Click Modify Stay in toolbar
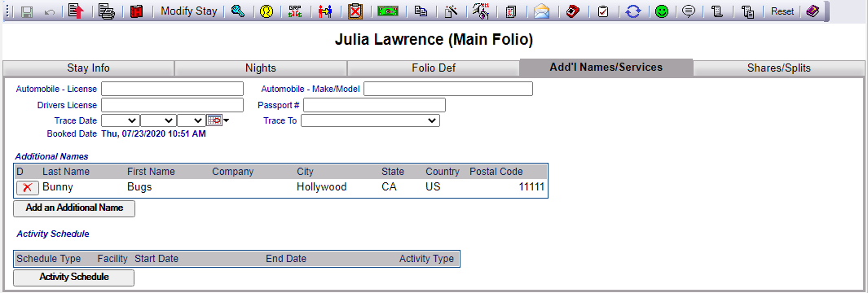The height and width of the screenshot is (293, 868). coord(189,11)
